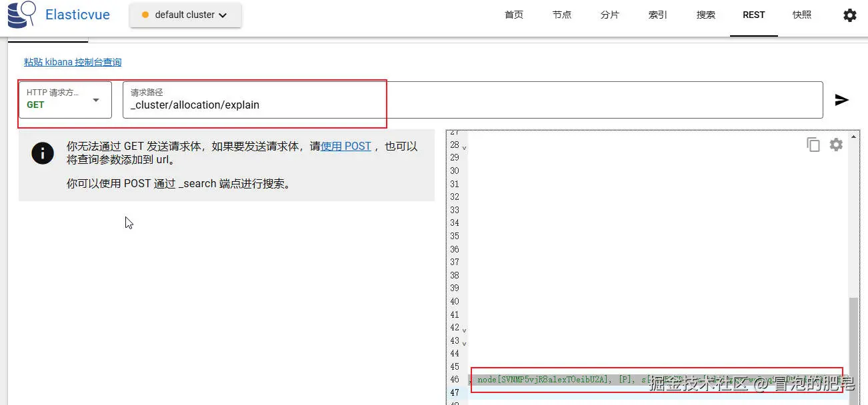Viewport: 868px width, 405px height.
Task: Open the HTTP method GET dropdown
Action: pos(65,100)
